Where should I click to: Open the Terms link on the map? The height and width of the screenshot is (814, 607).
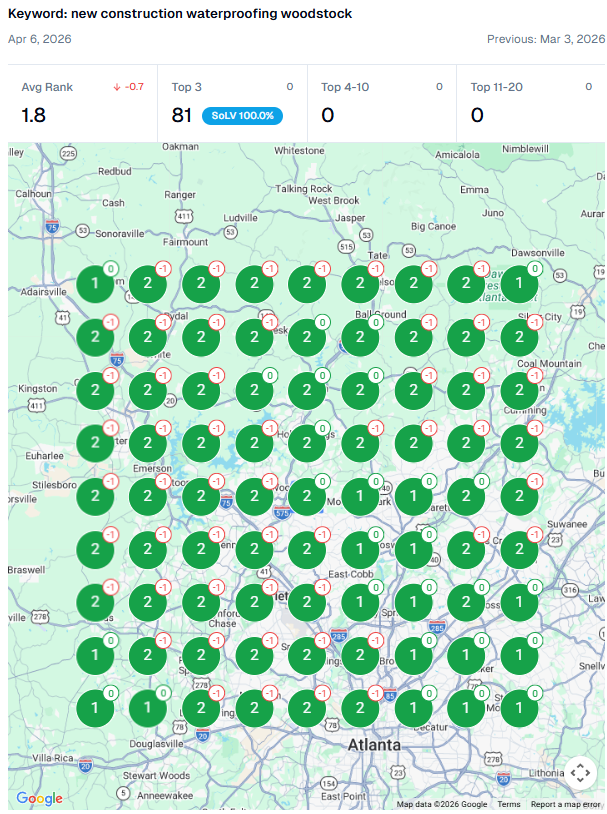tap(508, 804)
